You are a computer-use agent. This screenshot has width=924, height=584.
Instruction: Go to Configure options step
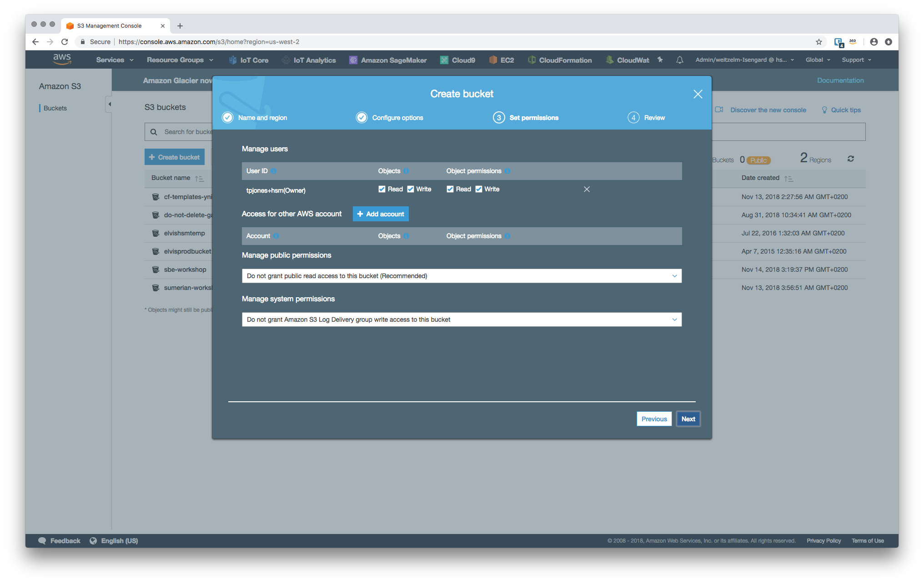point(390,118)
